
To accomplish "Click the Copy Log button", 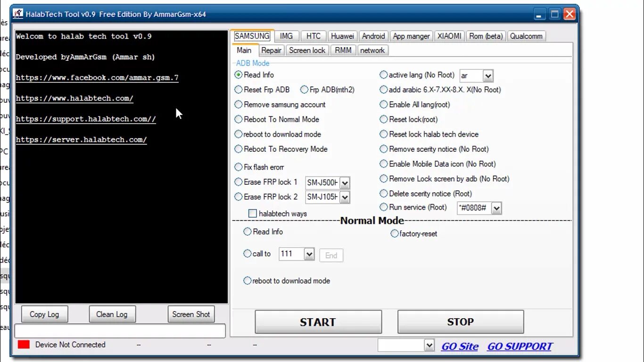I will (44, 314).
